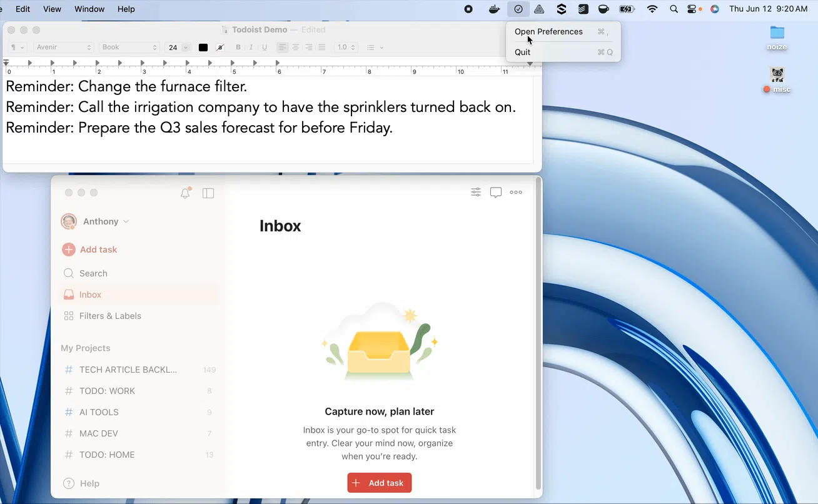The height and width of the screenshot is (504, 818).
Task: Click Add task label in Todoist sidebar
Action: pos(99,249)
